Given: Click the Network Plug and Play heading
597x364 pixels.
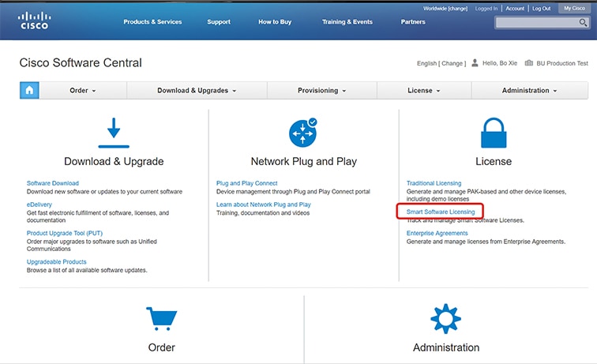Looking at the screenshot, I should pos(304,161).
